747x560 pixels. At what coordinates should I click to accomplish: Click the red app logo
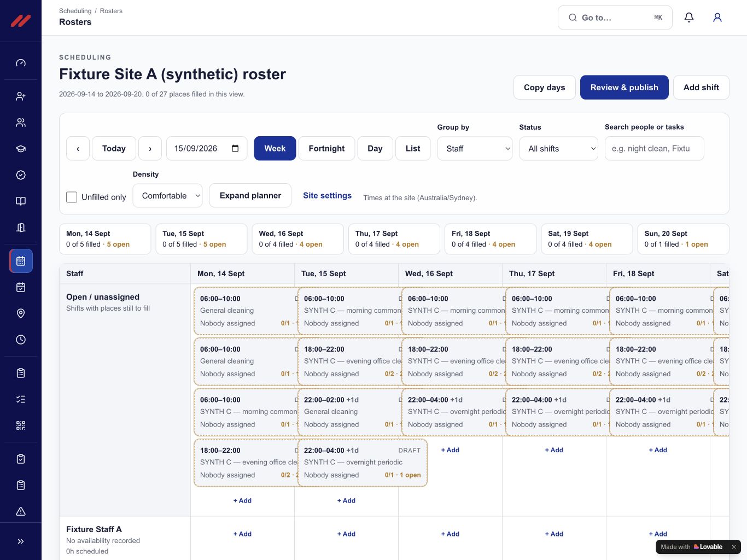pos(21,21)
